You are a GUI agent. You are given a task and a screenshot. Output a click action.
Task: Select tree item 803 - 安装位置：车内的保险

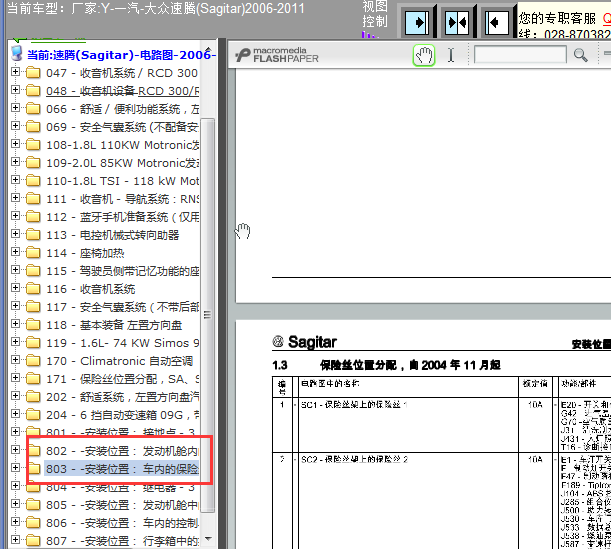(x=122, y=469)
